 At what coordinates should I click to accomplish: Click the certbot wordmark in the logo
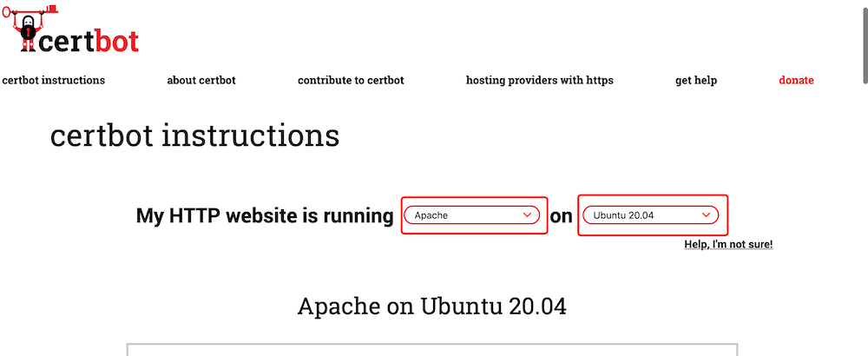[89, 41]
